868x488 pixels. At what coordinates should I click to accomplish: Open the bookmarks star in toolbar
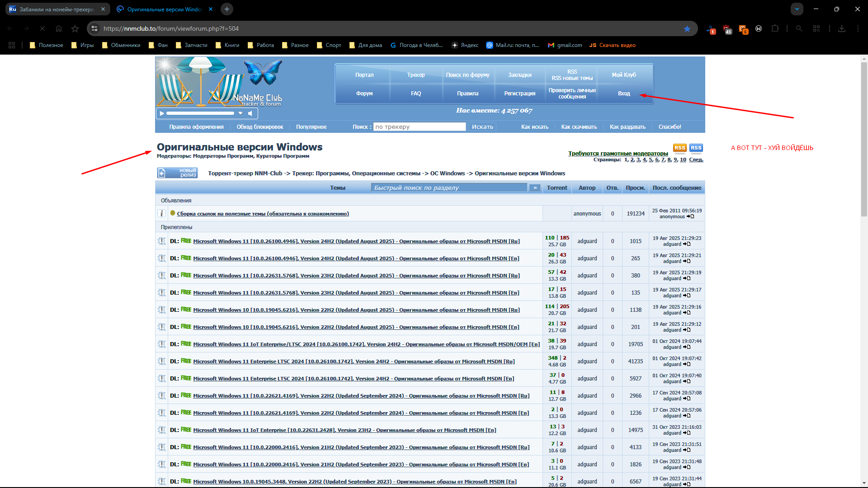tap(75, 28)
